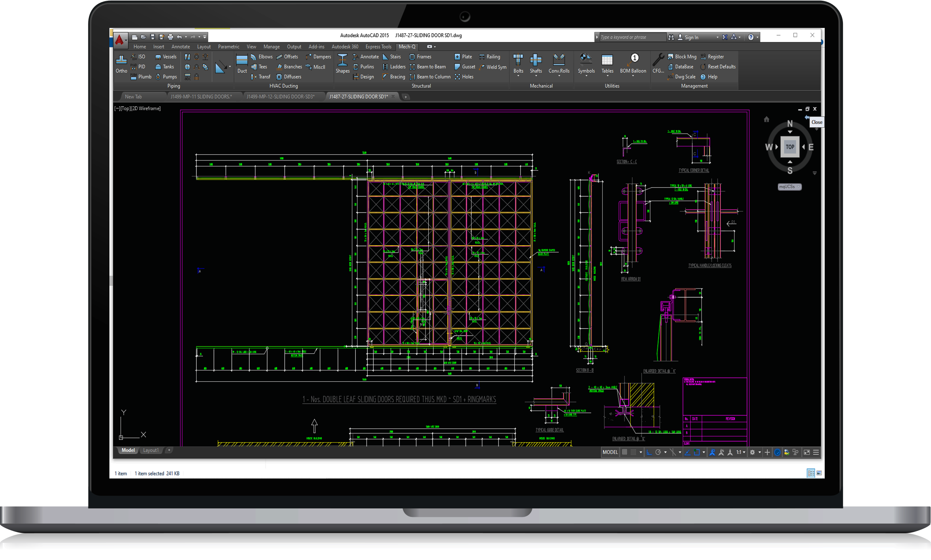Click the TOP face of the ViewCube
The height and width of the screenshot is (560, 931).
tap(790, 147)
